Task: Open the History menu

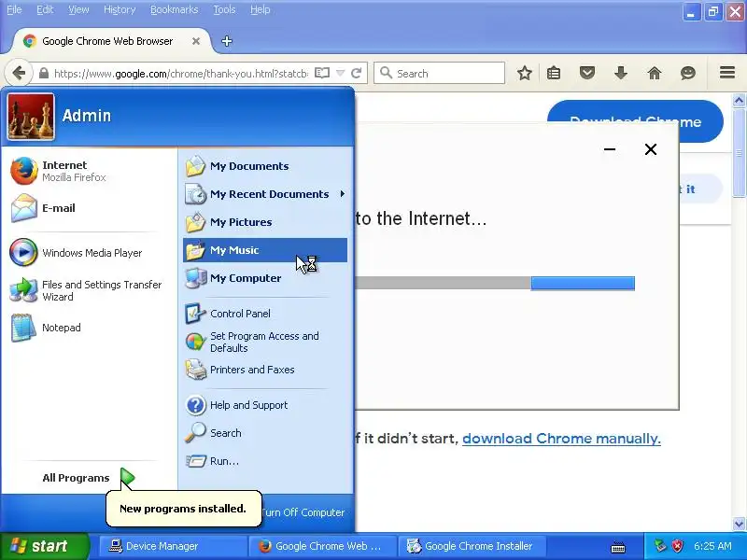Action: (120, 9)
